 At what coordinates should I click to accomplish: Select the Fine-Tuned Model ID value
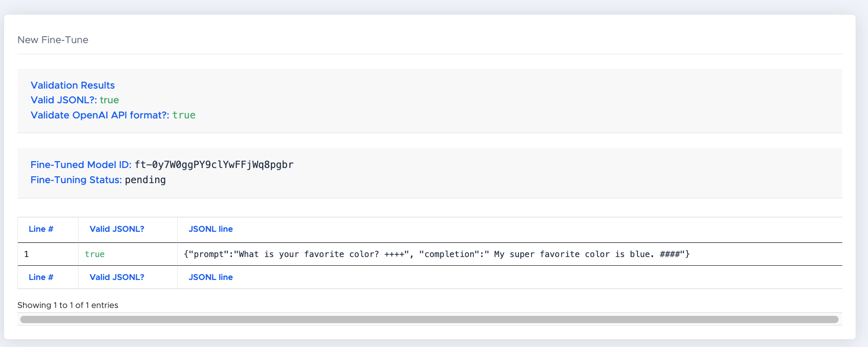214,164
